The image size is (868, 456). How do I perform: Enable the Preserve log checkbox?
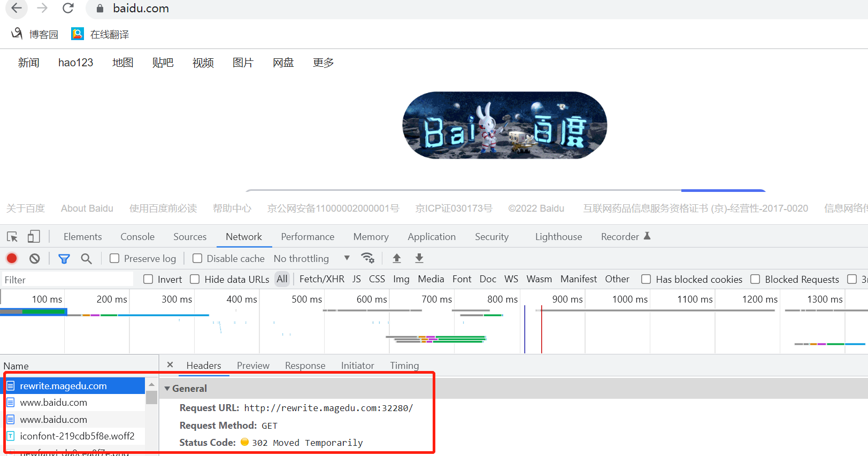[114, 259]
